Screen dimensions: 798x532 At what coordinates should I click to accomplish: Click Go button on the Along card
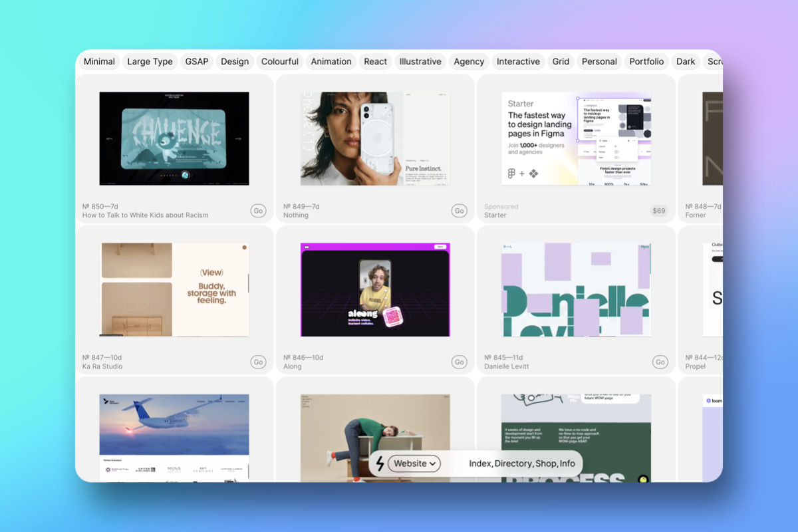(459, 362)
